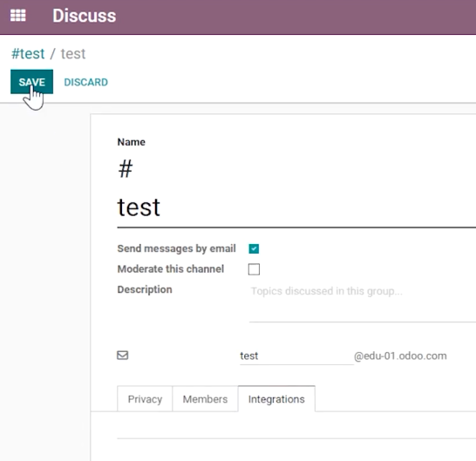This screenshot has width=476, height=461.
Task: Click the Send messages by email label
Action: tap(176, 248)
